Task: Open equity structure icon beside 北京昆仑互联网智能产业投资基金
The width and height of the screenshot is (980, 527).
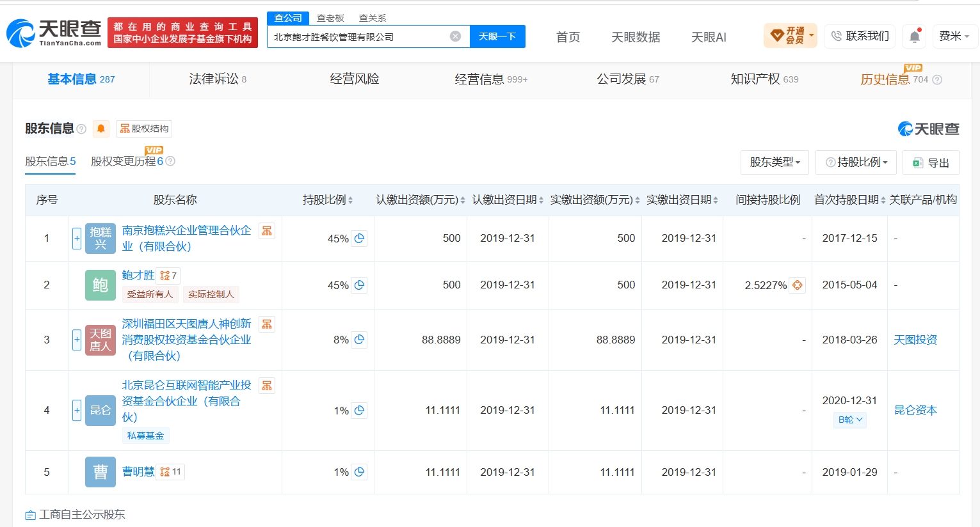Action: (x=267, y=386)
